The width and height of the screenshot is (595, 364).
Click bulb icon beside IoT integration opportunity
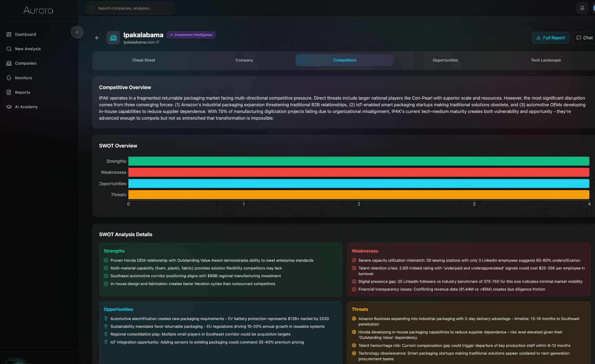[106, 342]
